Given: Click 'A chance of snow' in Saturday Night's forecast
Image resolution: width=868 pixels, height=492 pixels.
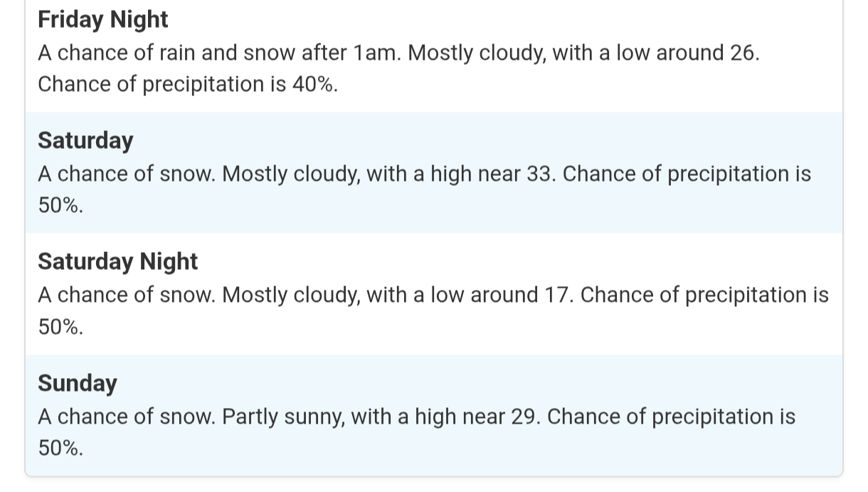Looking at the screenshot, I should point(126,295).
